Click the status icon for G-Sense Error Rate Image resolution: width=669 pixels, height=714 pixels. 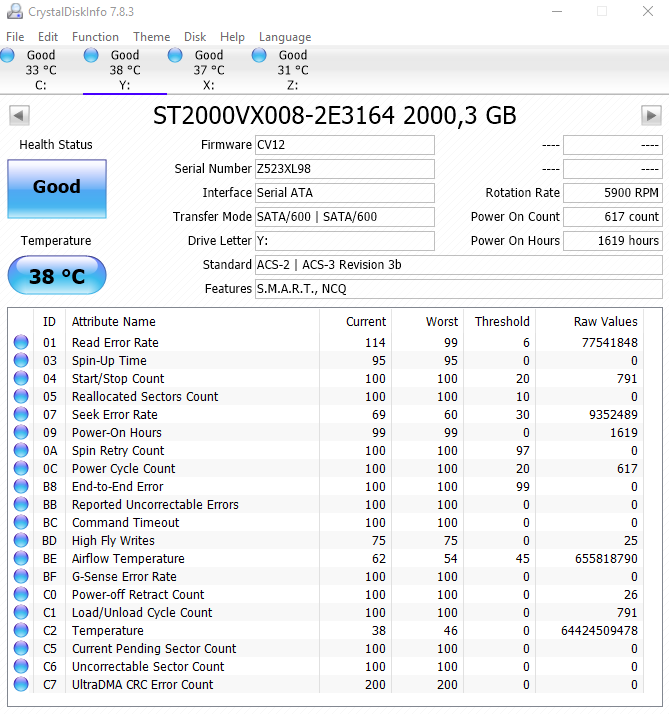coord(21,576)
